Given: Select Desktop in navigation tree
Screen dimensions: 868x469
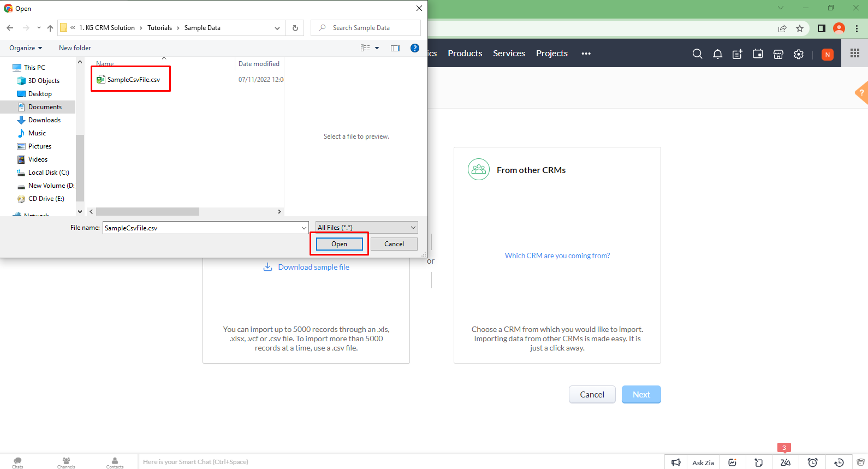Looking at the screenshot, I should 40,94.
